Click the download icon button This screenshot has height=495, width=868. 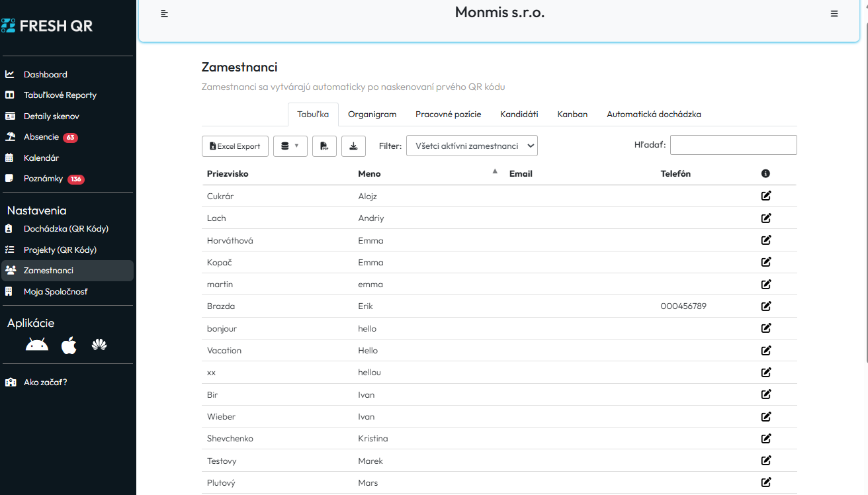pyautogui.click(x=353, y=146)
